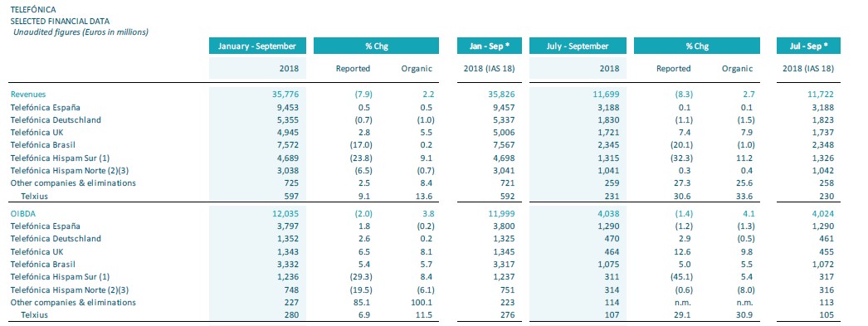
Task: Select the 'July - September' column header
Action: pyautogui.click(x=578, y=46)
